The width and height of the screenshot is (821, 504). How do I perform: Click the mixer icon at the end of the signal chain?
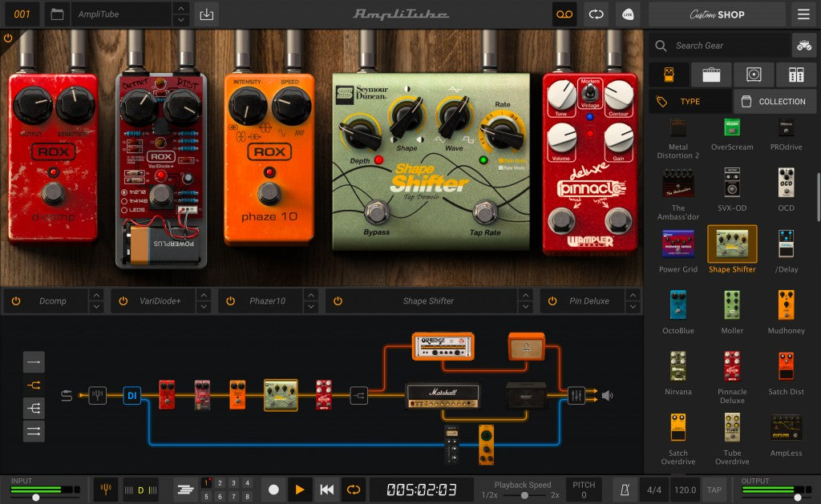pos(576,395)
